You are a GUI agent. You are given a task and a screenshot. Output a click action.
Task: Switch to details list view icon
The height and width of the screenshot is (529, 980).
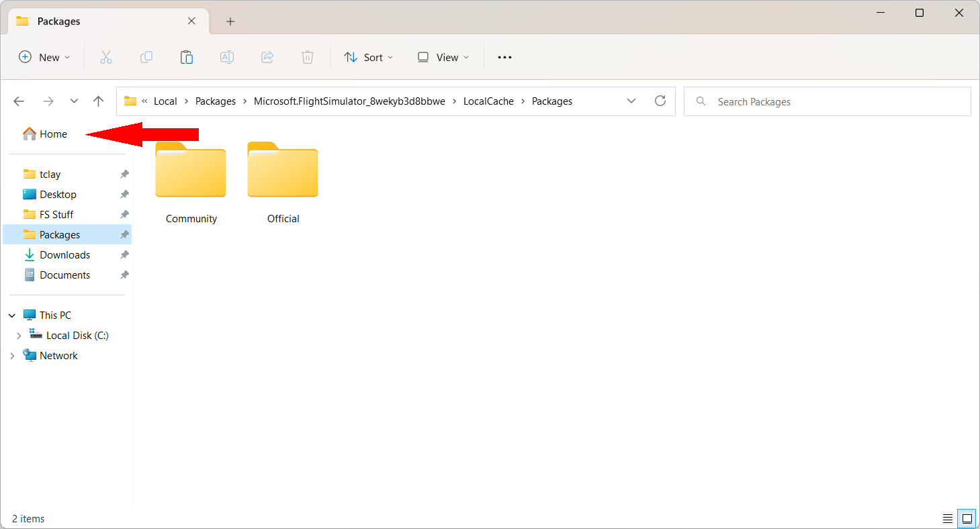[948, 518]
